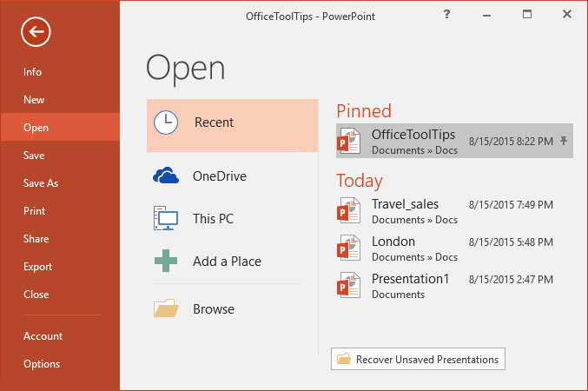Choose Add a Place label

228,262
